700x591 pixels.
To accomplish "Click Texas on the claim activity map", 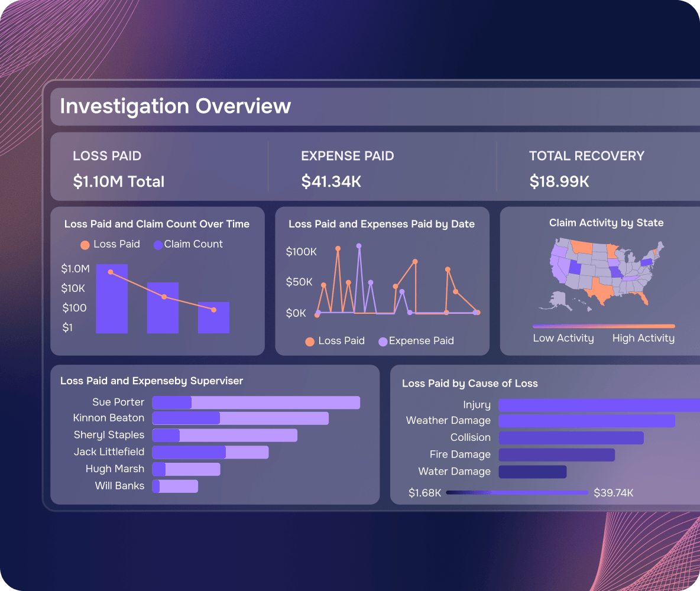I will pos(600,291).
